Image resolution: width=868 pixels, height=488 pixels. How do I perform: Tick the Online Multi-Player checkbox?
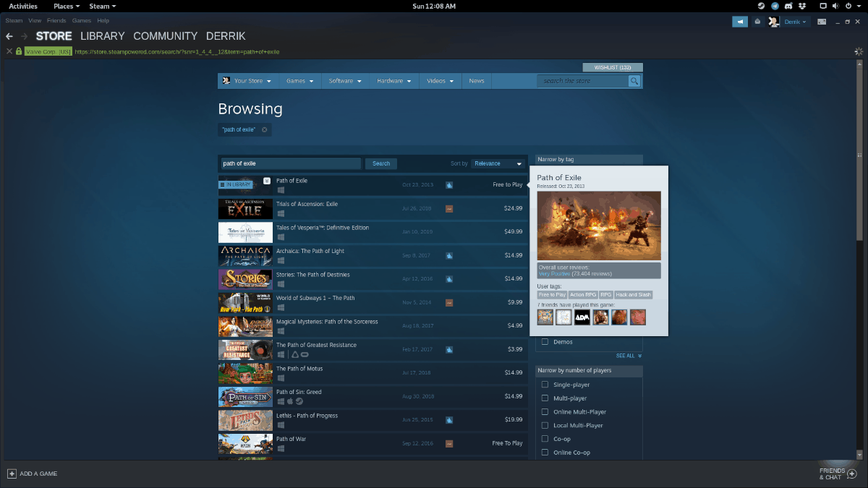point(545,412)
